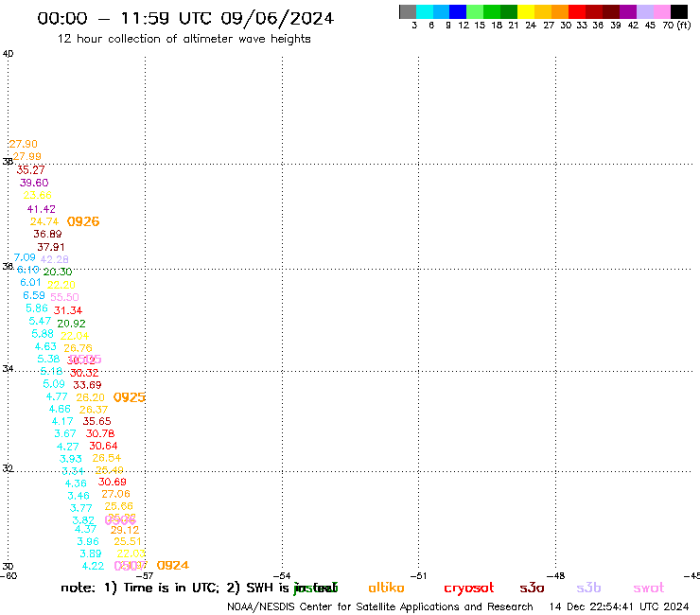Image resolution: width=700 pixels, height=615 pixels.
Task: Click the wave height value 26.20
Action: point(90,397)
